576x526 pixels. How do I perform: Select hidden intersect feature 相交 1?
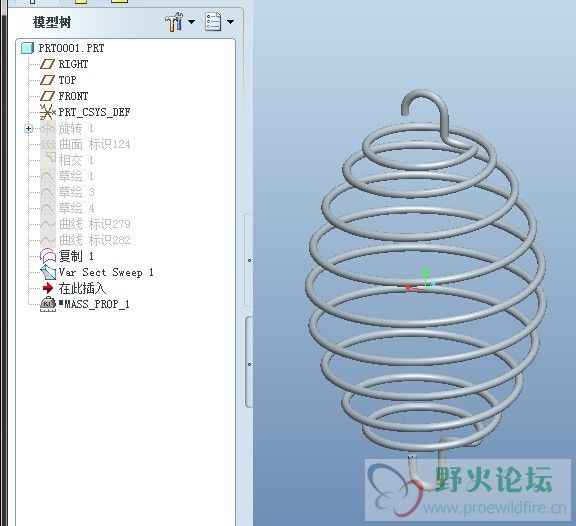coord(76,160)
